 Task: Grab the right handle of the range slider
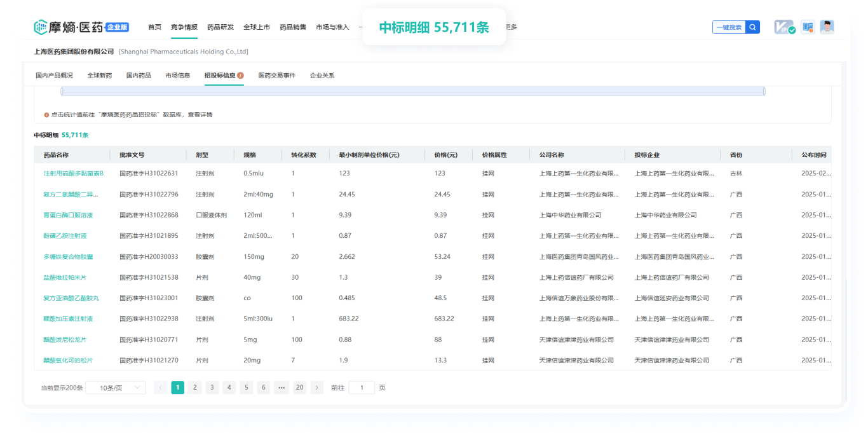(764, 92)
